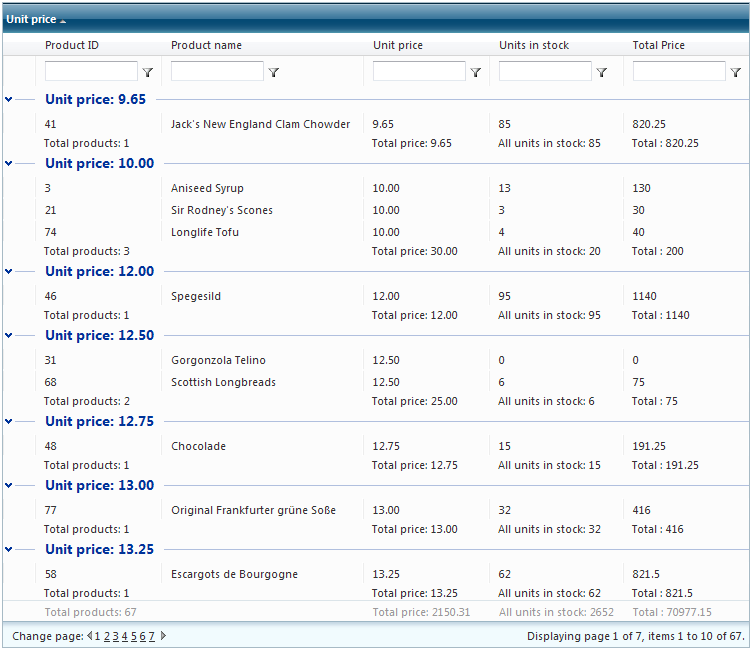Go to page 6
The height and width of the screenshot is (648, 751).
(x=143, y=636)
